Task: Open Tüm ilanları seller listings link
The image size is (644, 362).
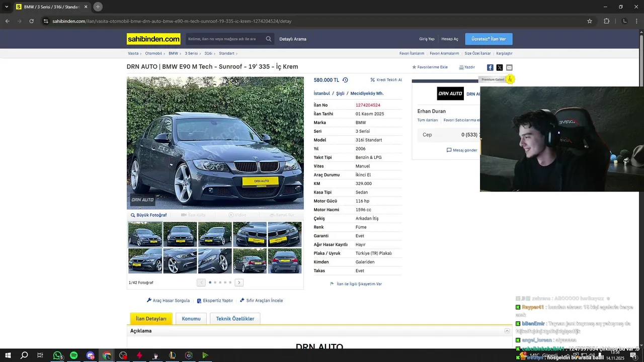Action: coord(428,120)
